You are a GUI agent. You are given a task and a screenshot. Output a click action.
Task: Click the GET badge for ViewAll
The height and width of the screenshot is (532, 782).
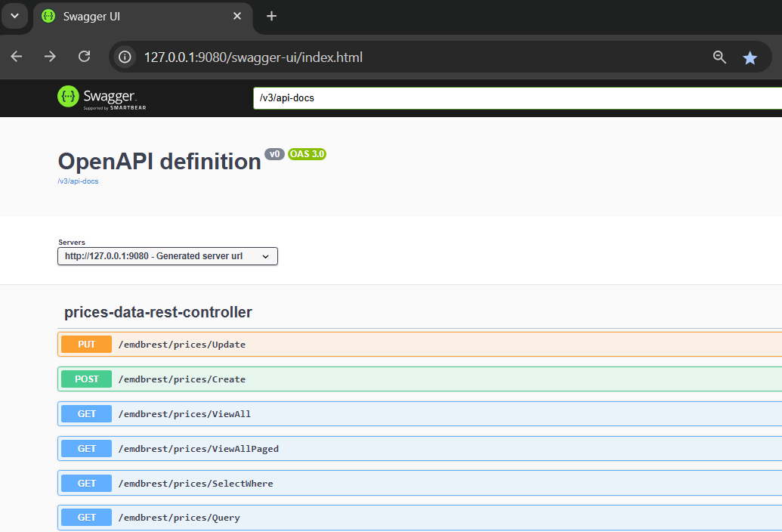click(86, 414)
